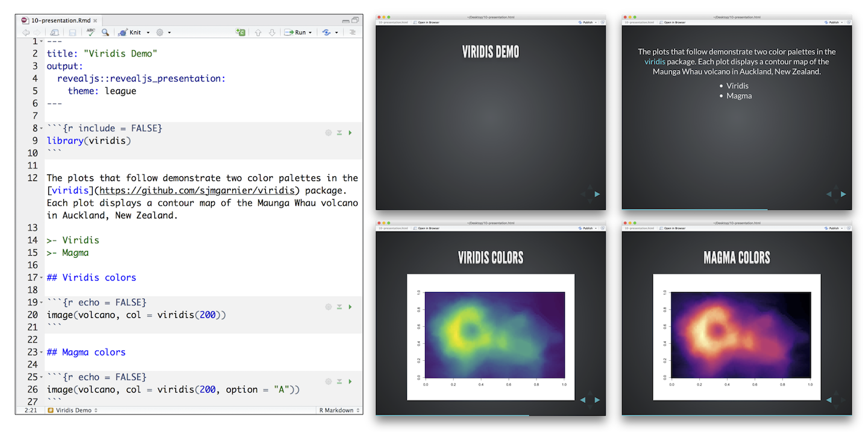Click the slide progress bar in Viridis Colors window
This screenshot has height=432, width=868.
tap(491, 415)
